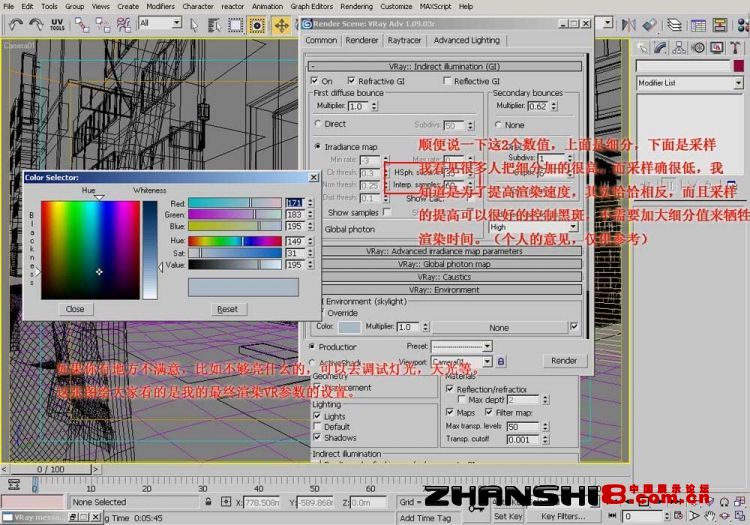Viewport: 750px width, 525px height.
Task: Click the Mirror tool icon
Action: click(628, 25)
